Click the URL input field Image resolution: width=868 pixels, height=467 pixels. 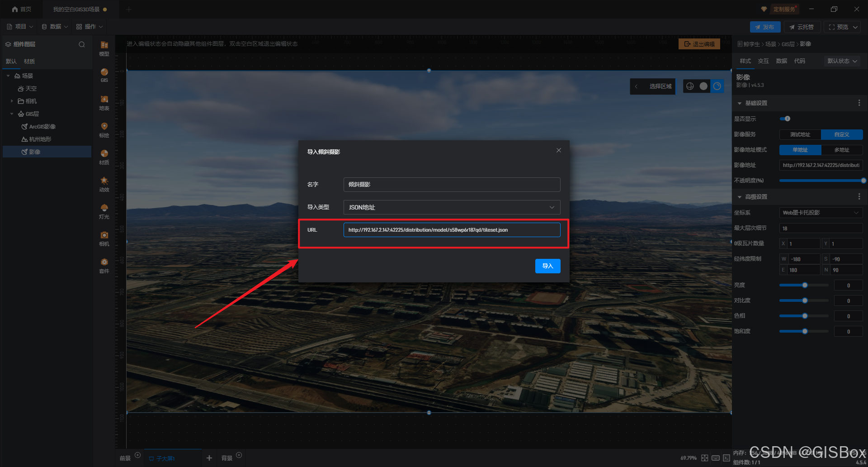coord(452,230)
